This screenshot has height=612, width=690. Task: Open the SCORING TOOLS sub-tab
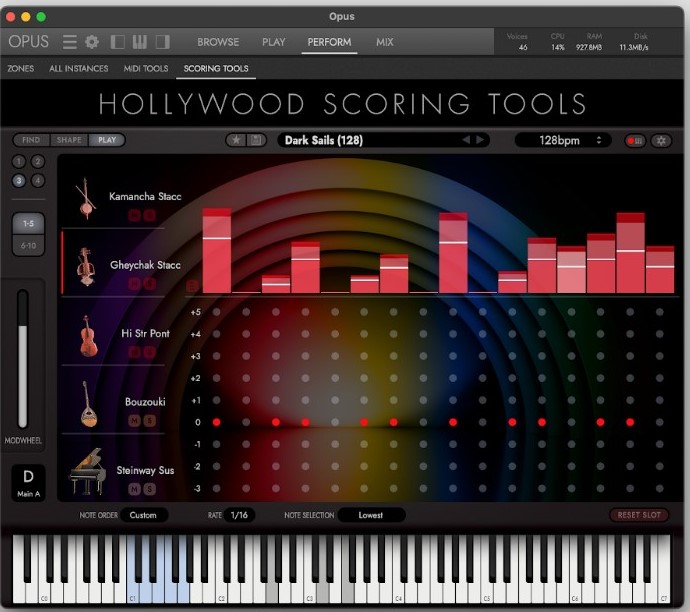tap(216, 69)
